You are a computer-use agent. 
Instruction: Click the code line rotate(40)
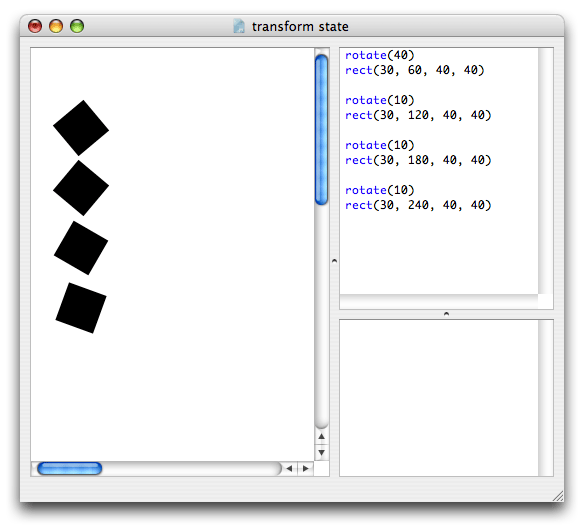[380, 55]
